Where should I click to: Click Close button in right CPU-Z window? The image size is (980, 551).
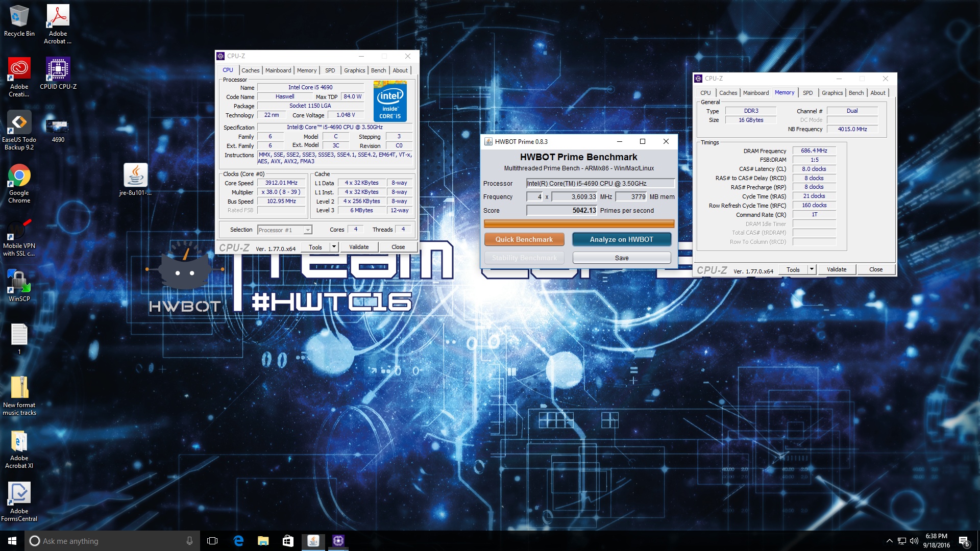(876, 269)
